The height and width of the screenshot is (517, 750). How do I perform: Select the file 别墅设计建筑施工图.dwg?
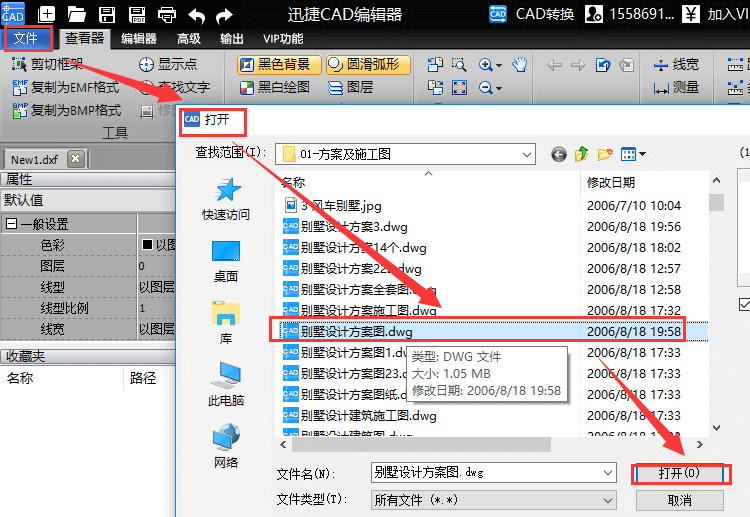pyautogui.click(x=360, y=415)
